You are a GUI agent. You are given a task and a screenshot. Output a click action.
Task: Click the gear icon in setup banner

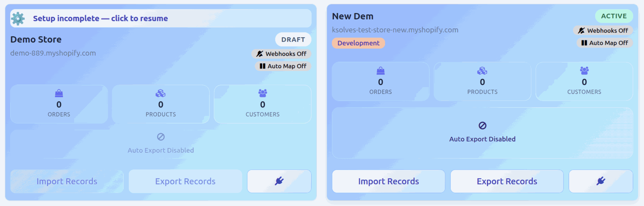click(x=18, y=18)
